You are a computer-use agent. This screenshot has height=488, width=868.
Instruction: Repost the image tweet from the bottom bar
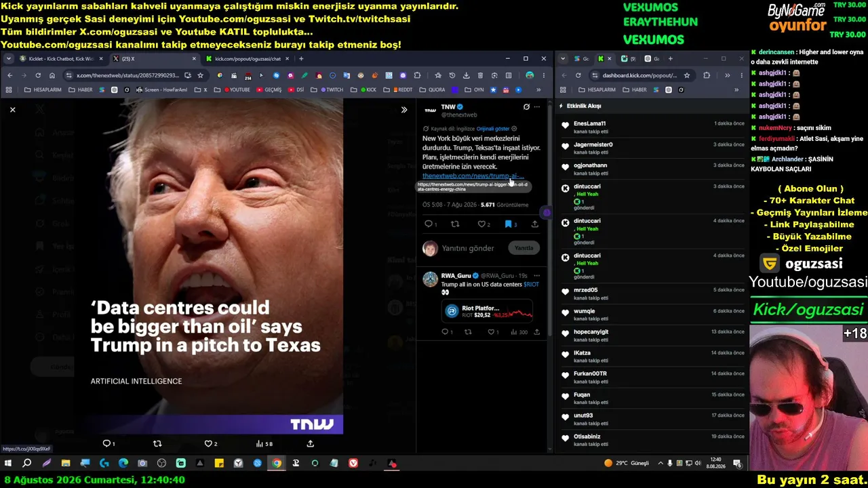point(157,443)
